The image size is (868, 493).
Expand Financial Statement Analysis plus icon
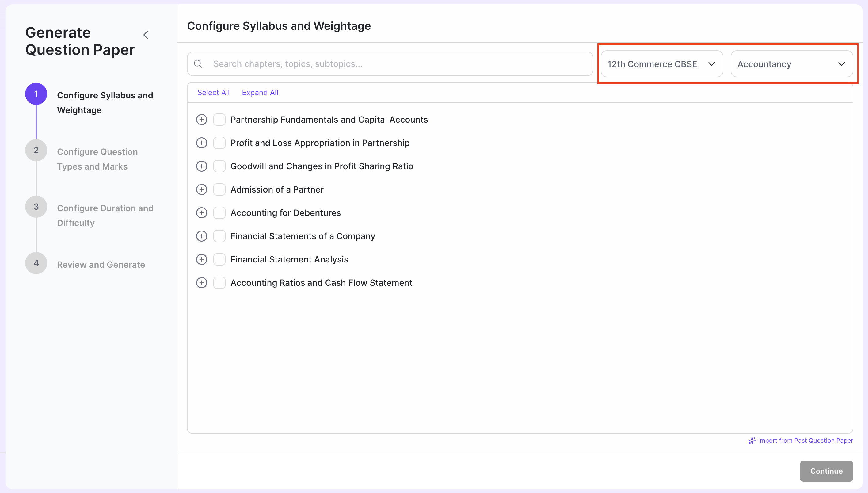click(x=201, y=259)
